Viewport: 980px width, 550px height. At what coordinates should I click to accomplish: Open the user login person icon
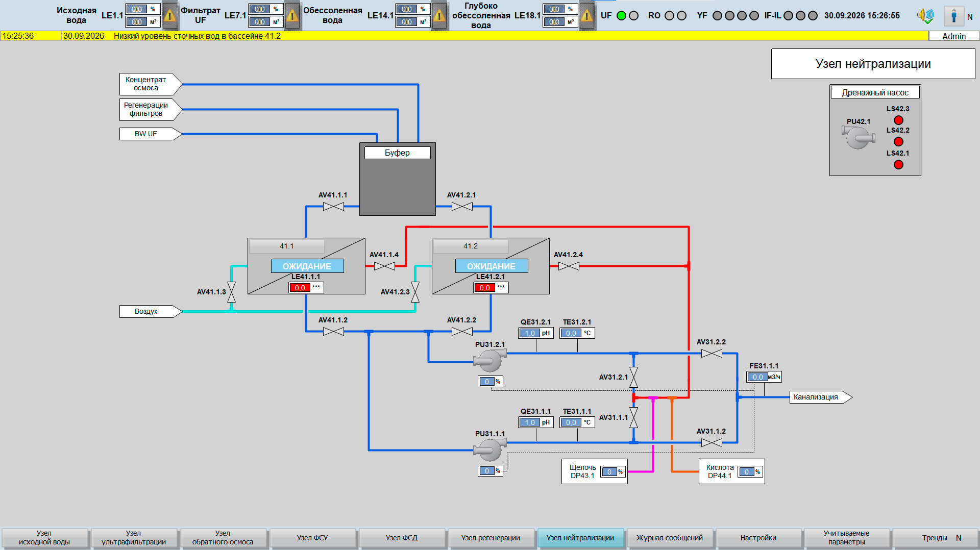[x=953, y=16]
